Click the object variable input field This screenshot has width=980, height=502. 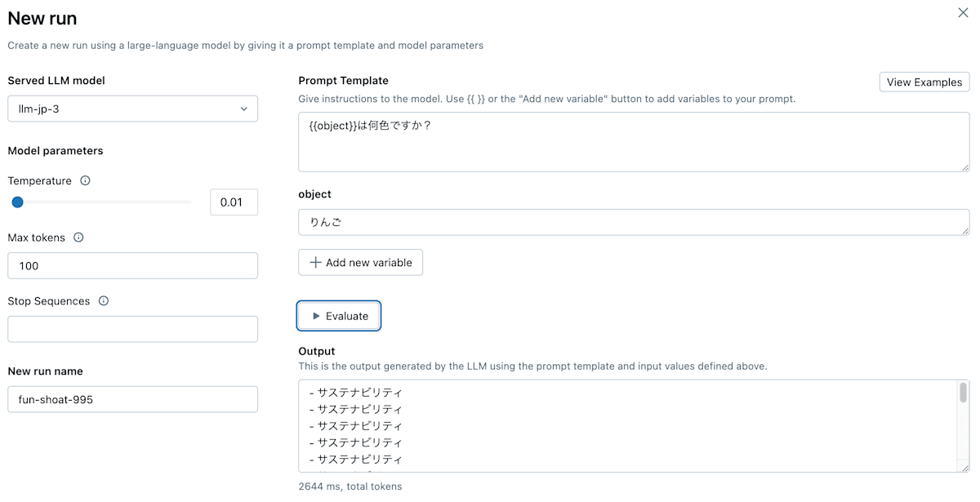click(x=634, y=222)
